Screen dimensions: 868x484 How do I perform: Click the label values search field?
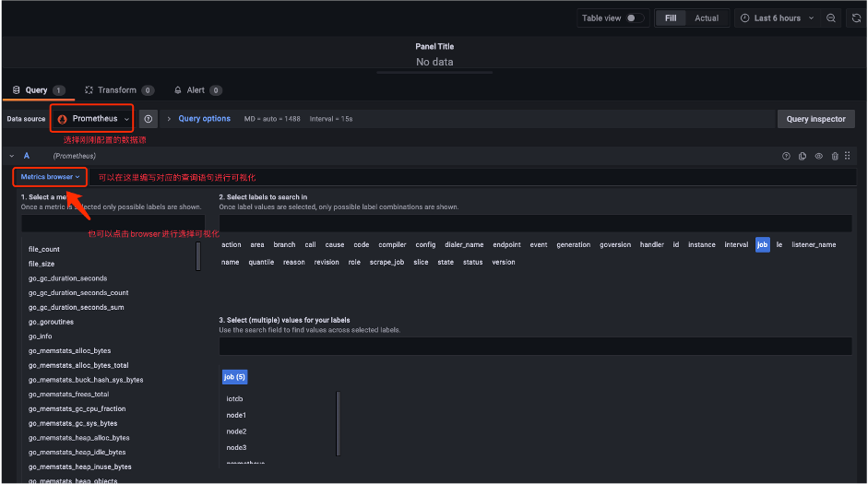[x=535, y=347]
